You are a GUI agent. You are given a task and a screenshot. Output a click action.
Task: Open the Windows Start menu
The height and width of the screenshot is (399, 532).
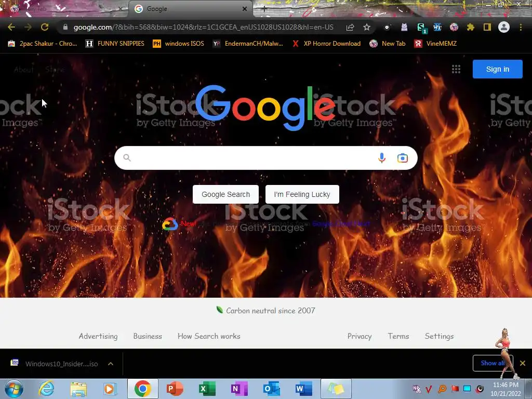pos(14,389)
